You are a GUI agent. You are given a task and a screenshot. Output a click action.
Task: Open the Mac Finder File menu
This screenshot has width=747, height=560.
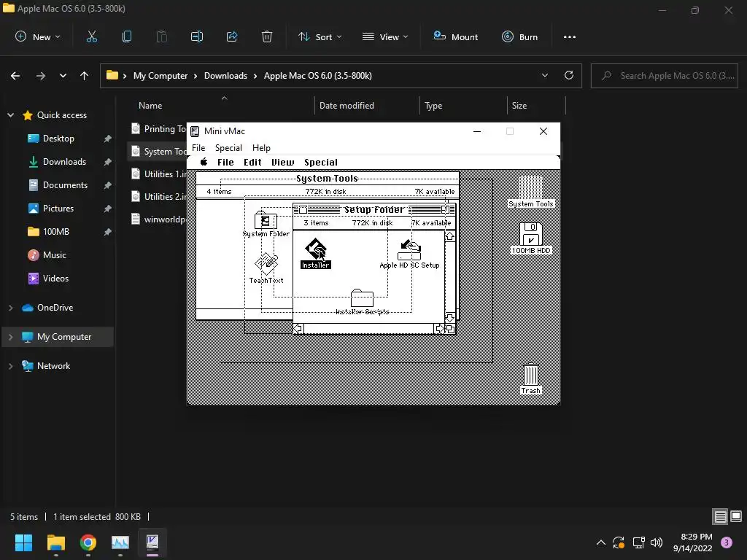pos(225,163)
